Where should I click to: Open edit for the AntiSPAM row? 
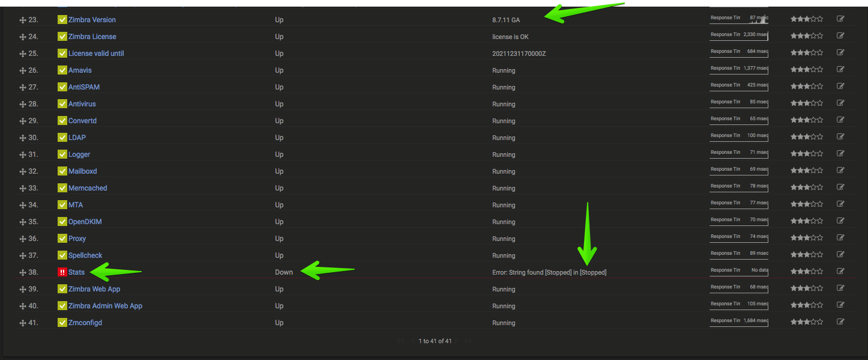(840, 87)
